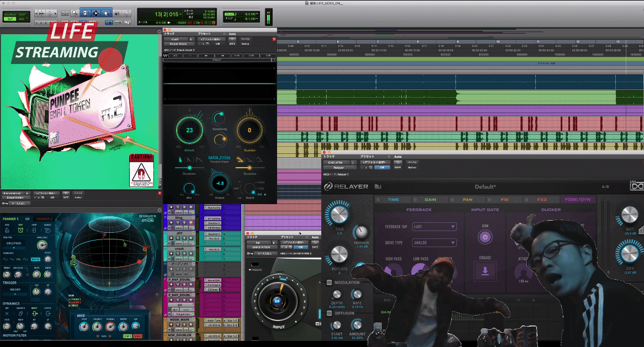Click the link icon between Panner tabs
Image resolution: width=644 pixels, height=347 pixels.
pyautogui.click(x=27, y=219)
